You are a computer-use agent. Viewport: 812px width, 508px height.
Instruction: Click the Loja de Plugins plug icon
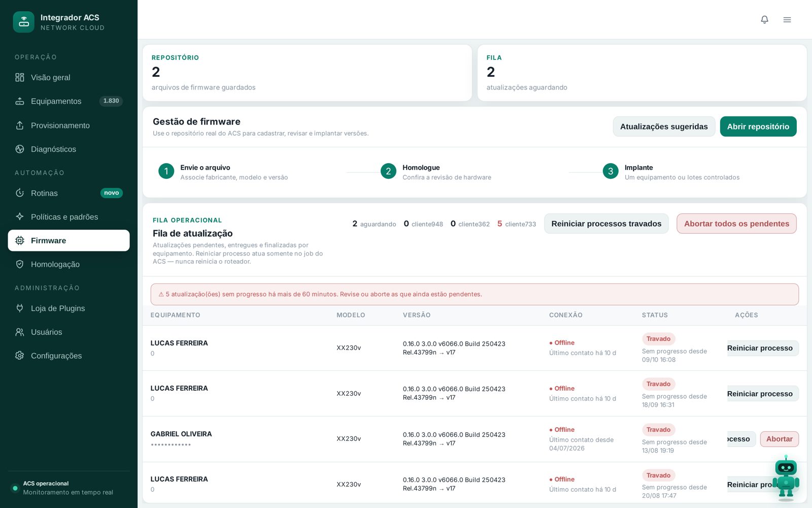[x=20, y=308]
